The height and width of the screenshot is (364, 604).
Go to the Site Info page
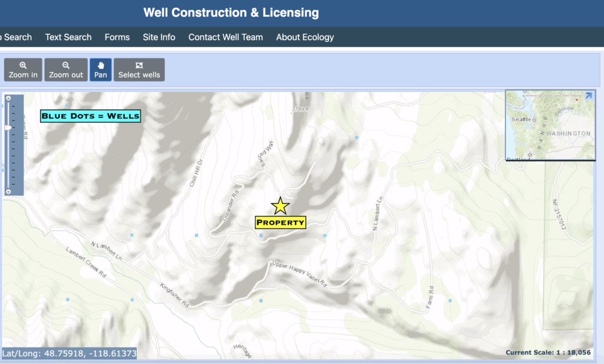coord(159,37)
